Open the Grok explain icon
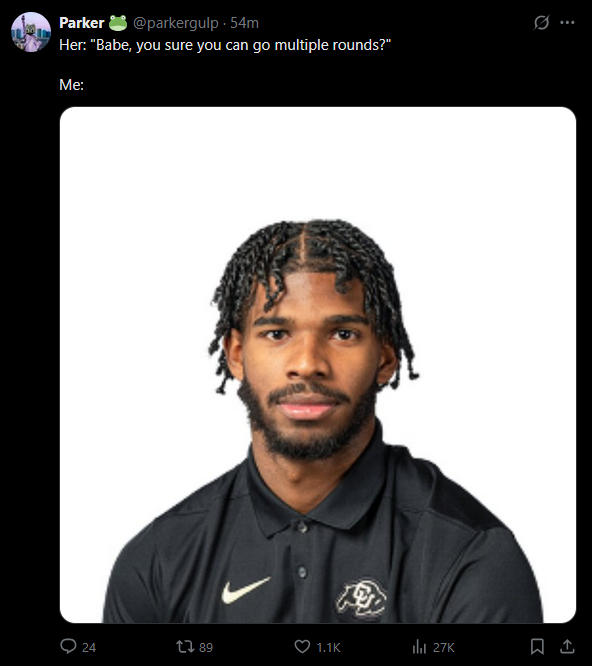Viewport: 592px width, 666px height. pos(541,23)
